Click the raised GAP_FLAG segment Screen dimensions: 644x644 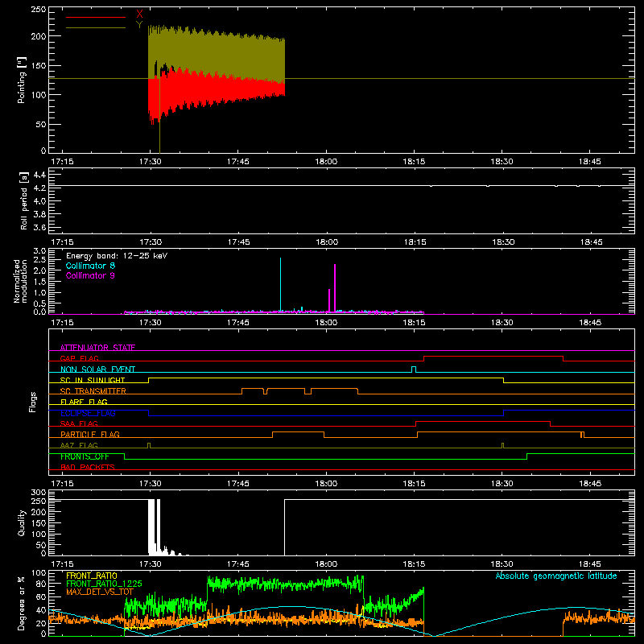(493, 357)
